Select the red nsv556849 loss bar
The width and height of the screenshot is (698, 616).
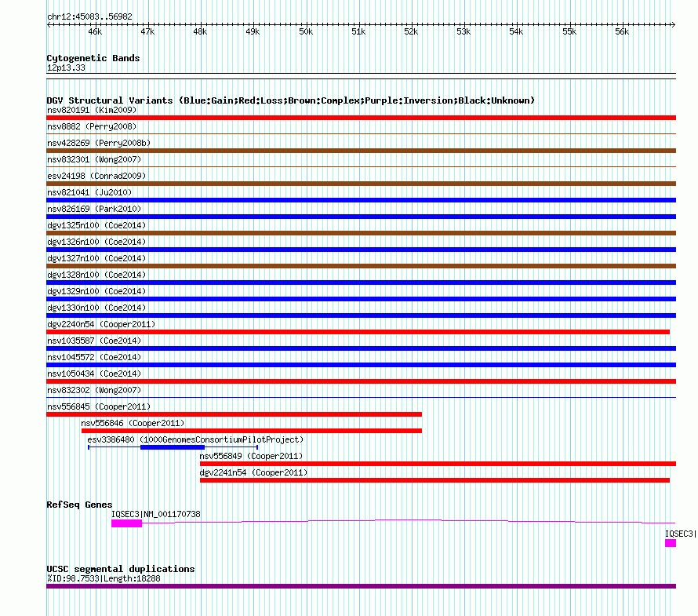pyautogui.click(x=438, y=464)
